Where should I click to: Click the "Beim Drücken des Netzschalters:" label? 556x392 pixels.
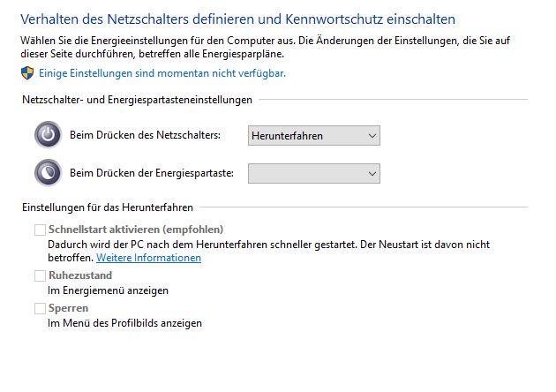(145, 136)
